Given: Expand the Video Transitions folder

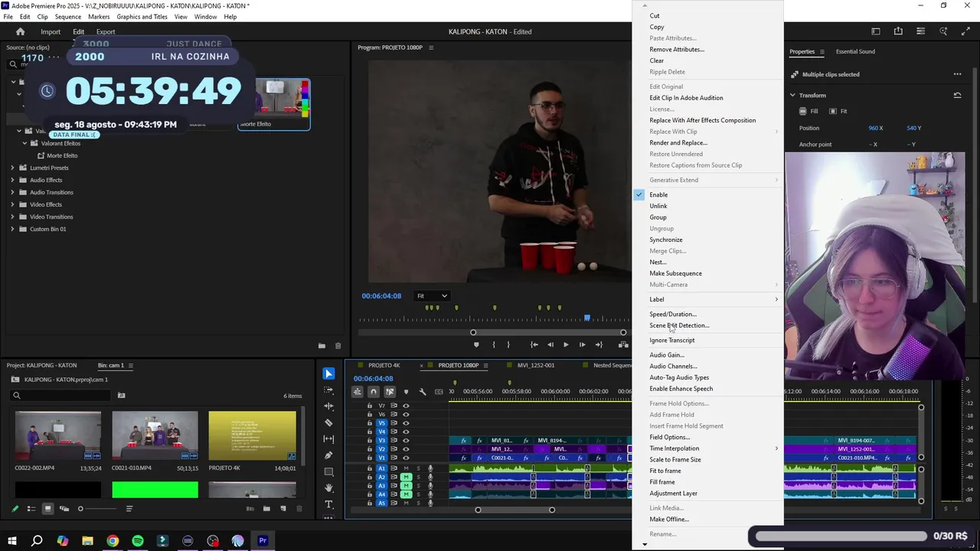Looking at the screenshot, I should [x=13, y=217].
